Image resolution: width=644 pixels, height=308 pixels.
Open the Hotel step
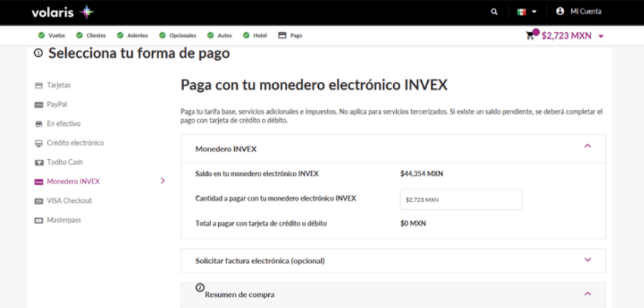(255, 35)
